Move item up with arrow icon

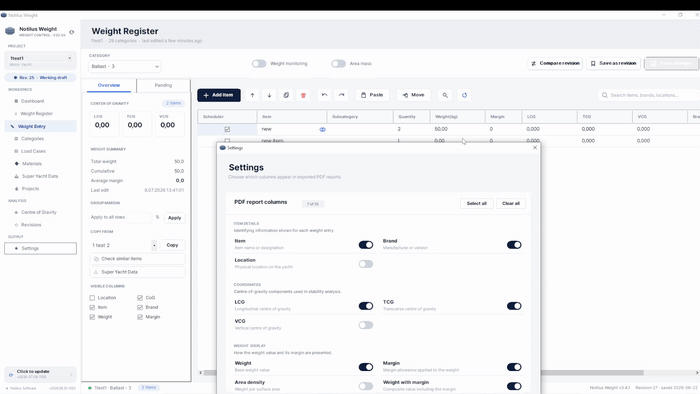(x=252, y=95)
